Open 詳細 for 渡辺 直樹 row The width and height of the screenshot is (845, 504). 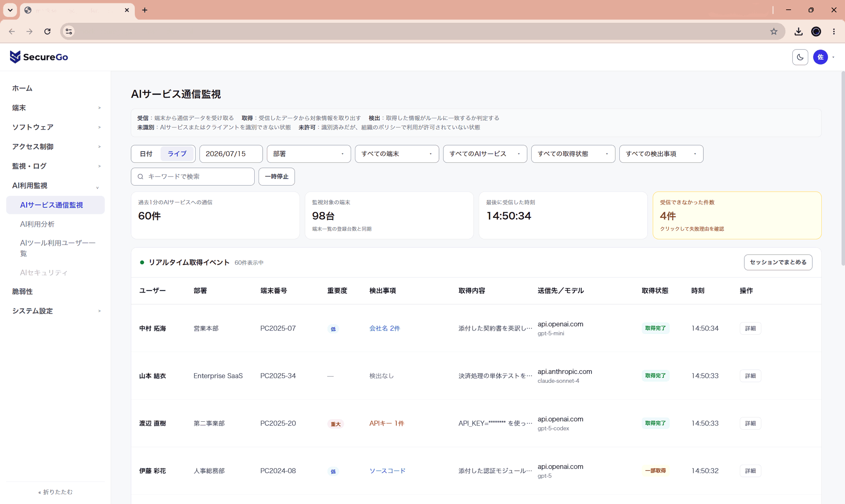pyautogui.click(x=750, y=423)
